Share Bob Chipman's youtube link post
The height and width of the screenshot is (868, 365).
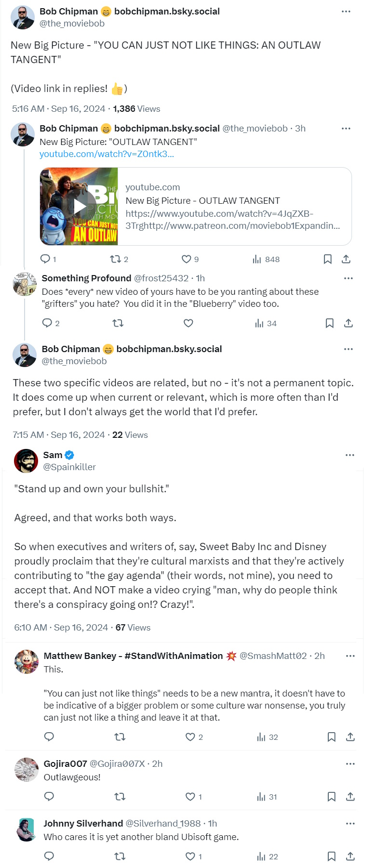346,259
